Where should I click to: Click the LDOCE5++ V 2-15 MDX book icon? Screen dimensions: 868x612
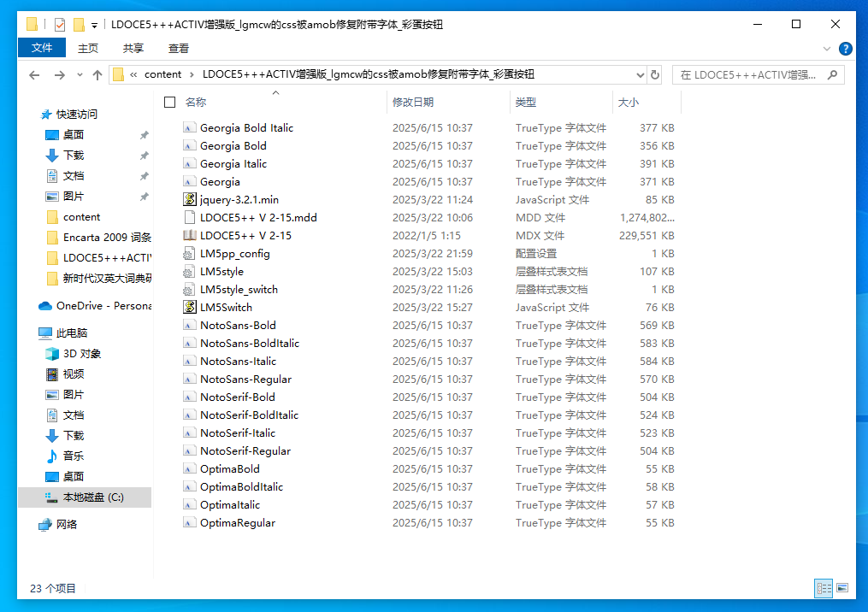click(189, 235)
